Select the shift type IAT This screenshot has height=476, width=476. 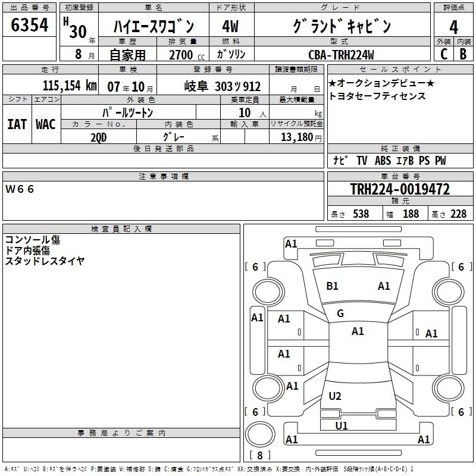tap(17, 124)
